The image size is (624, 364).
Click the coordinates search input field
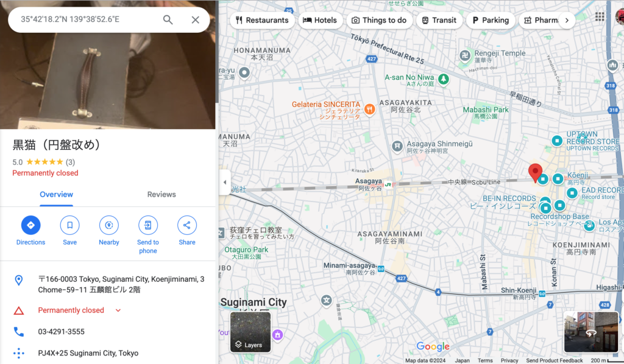point(85,19)
